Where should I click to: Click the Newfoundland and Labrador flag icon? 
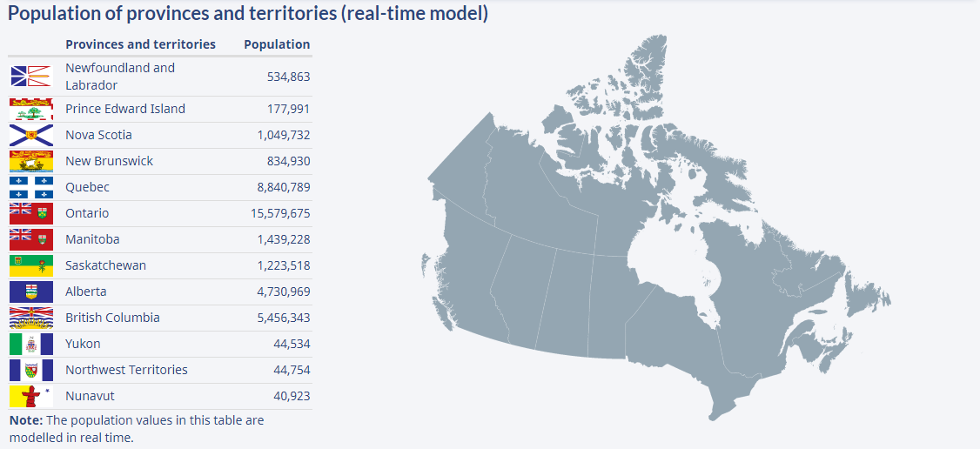31,77
